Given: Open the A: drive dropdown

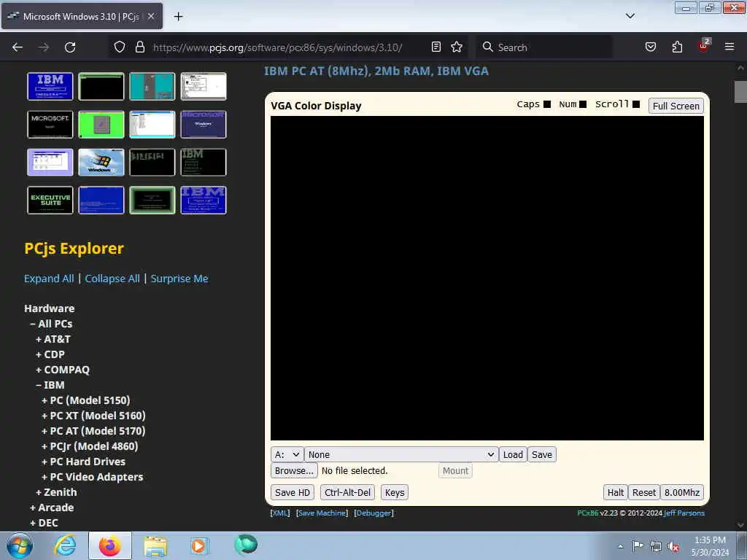Looking at the screenshot, I should pyautogui.click(x=287, y=454).
